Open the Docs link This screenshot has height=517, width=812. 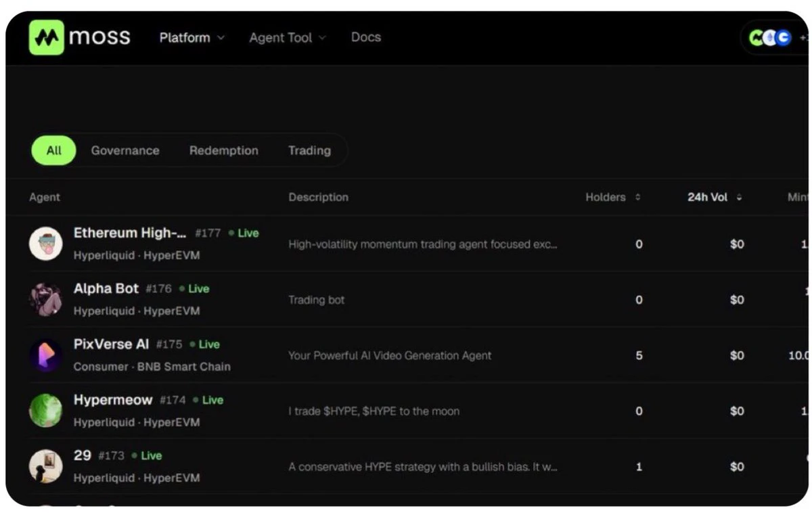click(366, 37)
